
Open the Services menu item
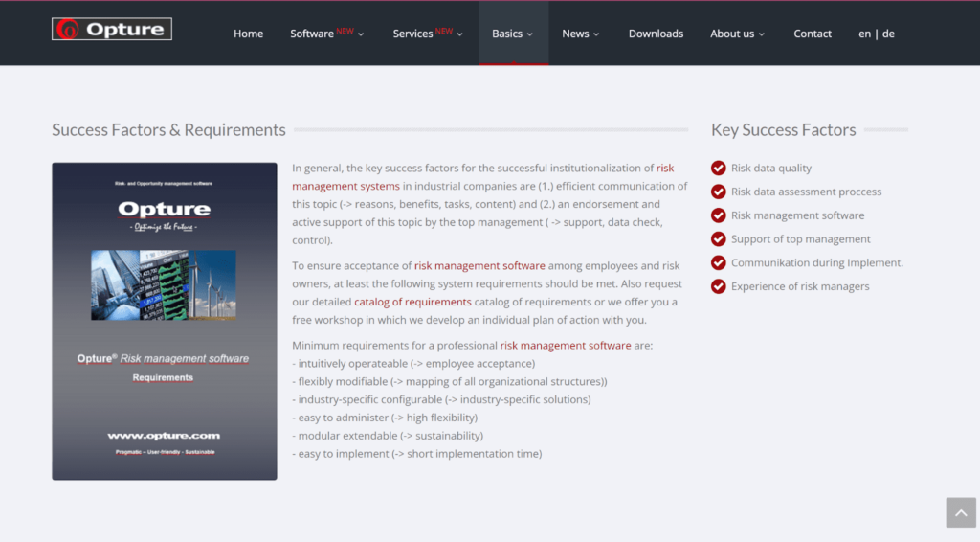click(412, 34)
